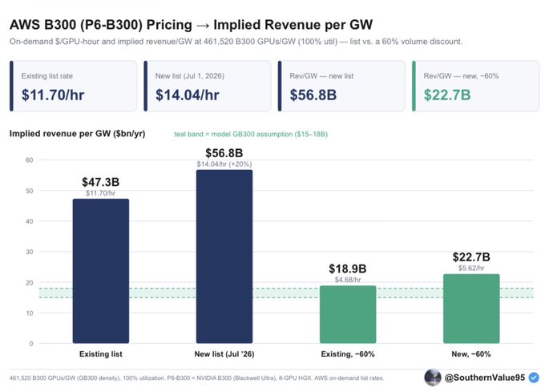Click the 'Implied revenue per GW ($bn/yr)' heading
This screenshot has width=545, height=392.
click(x=78, y=134)
